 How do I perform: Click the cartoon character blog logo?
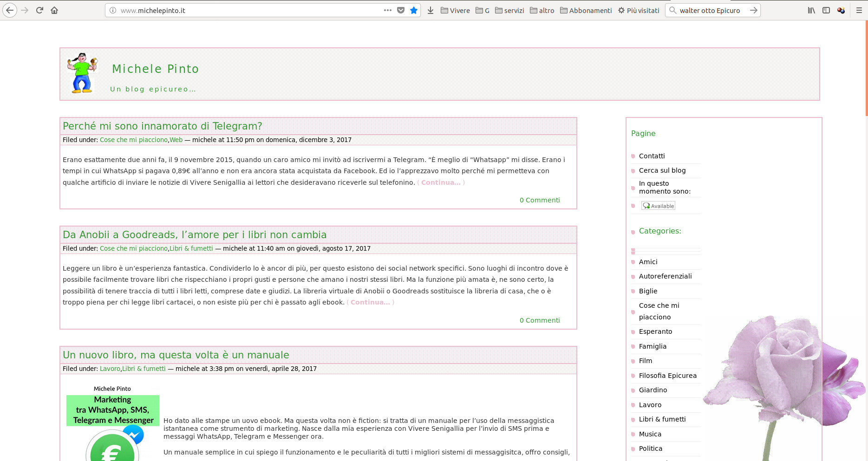[x=82, y=73]
